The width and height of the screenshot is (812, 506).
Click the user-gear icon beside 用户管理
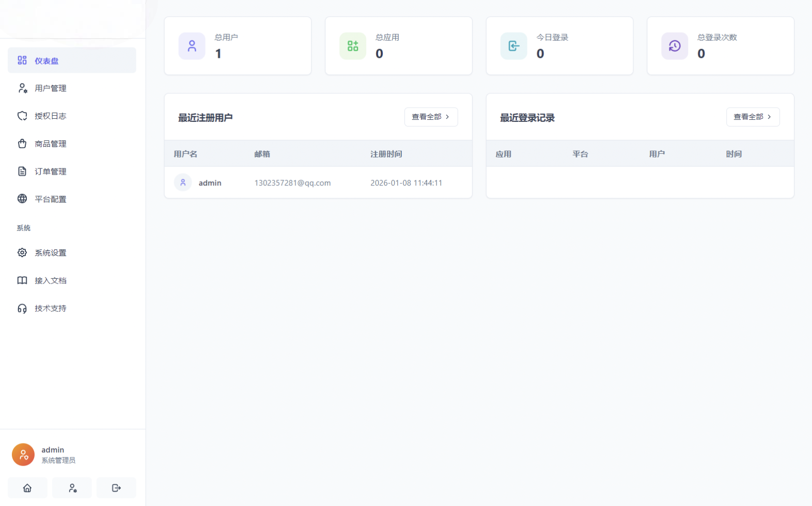point(22,88)
